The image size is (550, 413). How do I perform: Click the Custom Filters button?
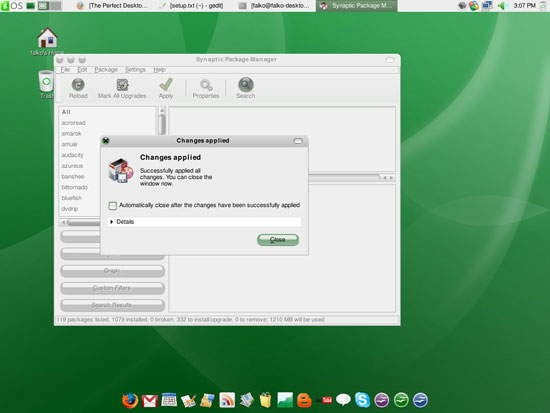[112, 288]
